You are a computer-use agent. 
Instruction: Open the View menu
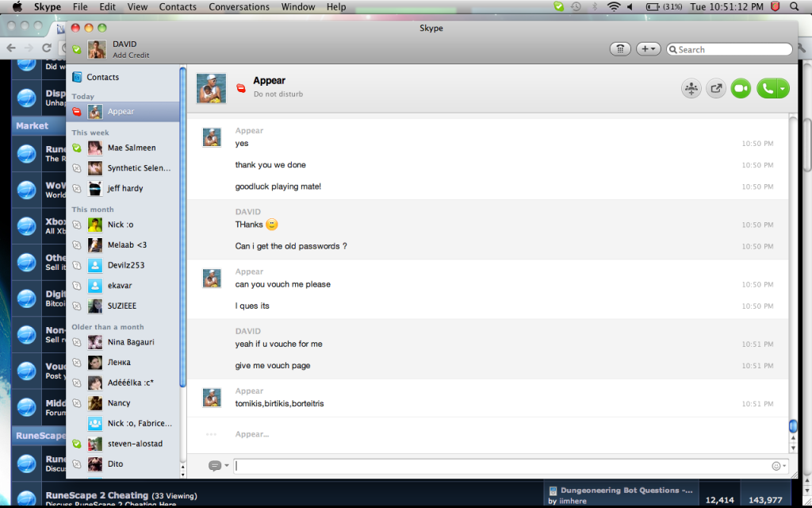point(137,6)
